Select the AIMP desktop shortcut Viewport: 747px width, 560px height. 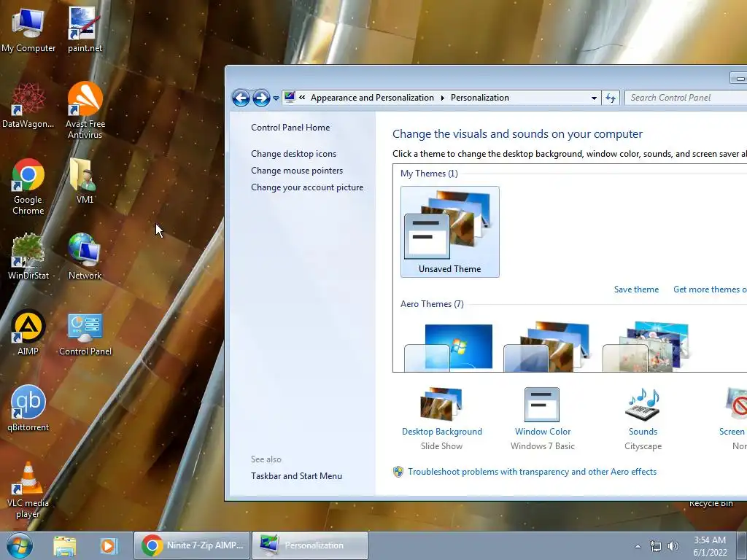coord(28,332)
